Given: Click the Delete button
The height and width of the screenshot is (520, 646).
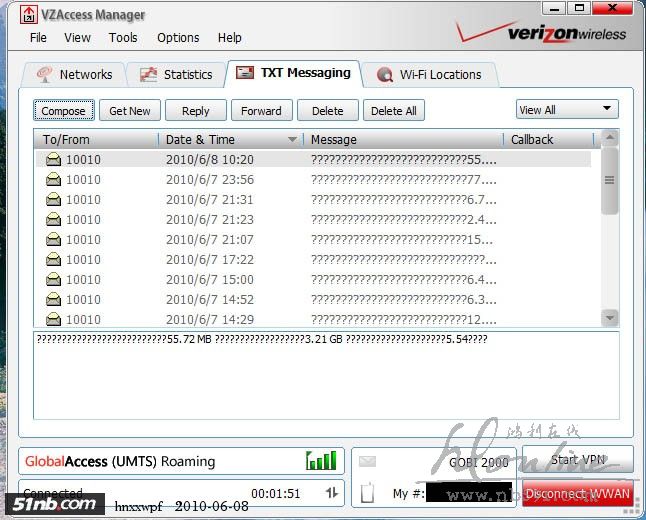Looking at the screenshot, I should 328,110.
